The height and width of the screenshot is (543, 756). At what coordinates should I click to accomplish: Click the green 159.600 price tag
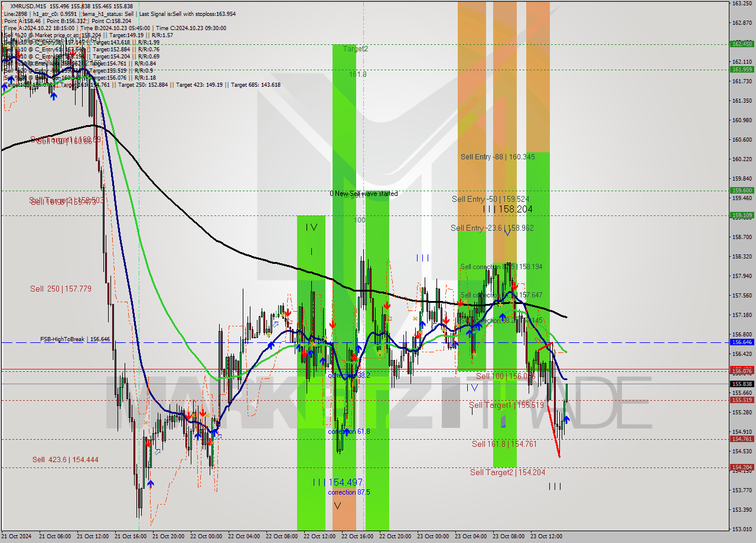point(741,190)
